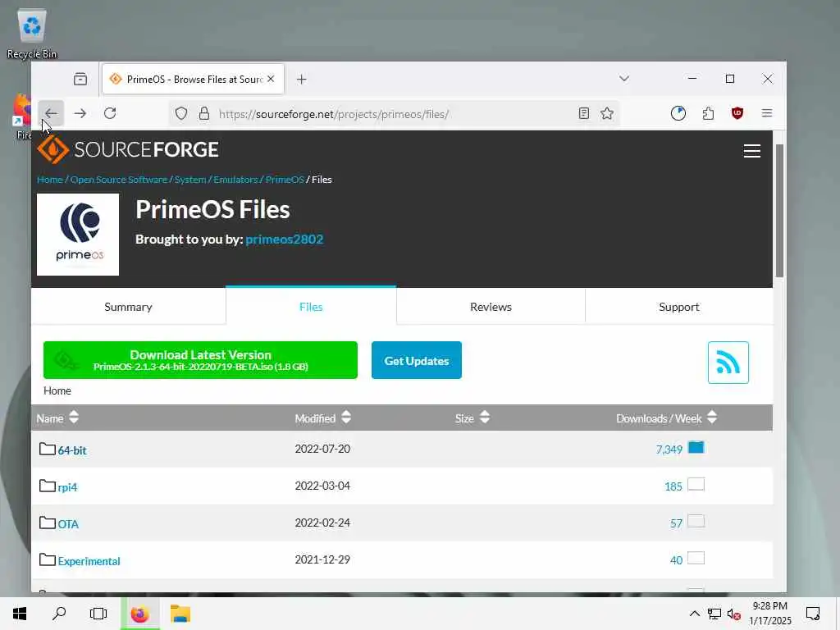Switch to the Summary tab

(x=128, y=307)
